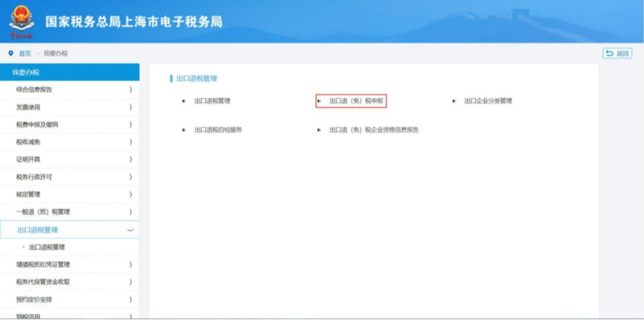
Task: Open the 出口退税自检服务 link
Action: tap(218, 130)
